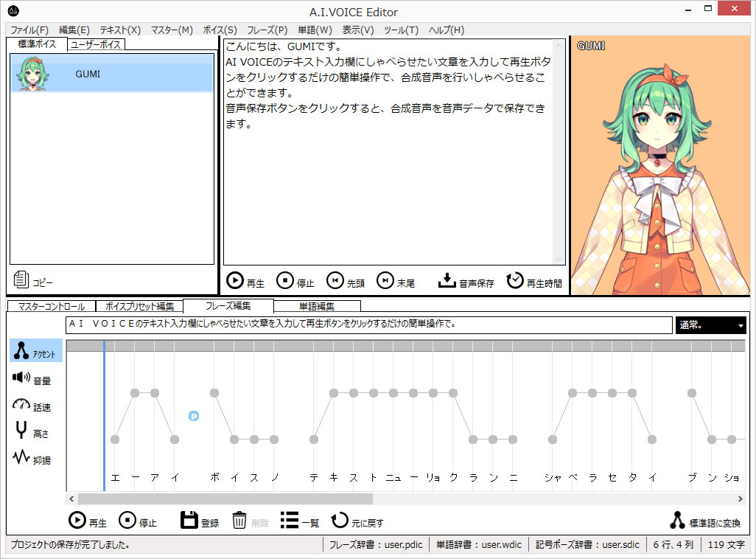
Task: Open the ヘルプ(H) menu
Action: pos(447,30)
